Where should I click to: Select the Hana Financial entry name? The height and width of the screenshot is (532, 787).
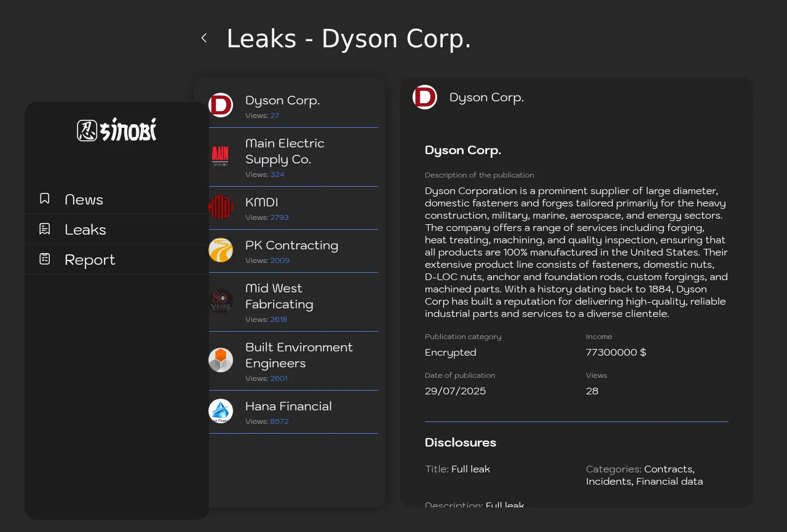point(288,406)
